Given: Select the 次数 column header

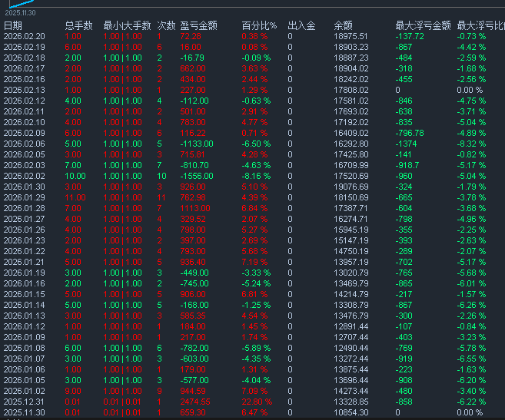Looking at the screenshot, I should click(166, 26).
